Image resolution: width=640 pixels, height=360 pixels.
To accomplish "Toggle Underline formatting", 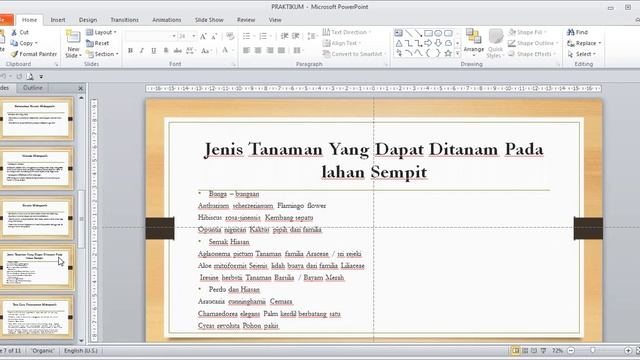I will pos(153,51).
